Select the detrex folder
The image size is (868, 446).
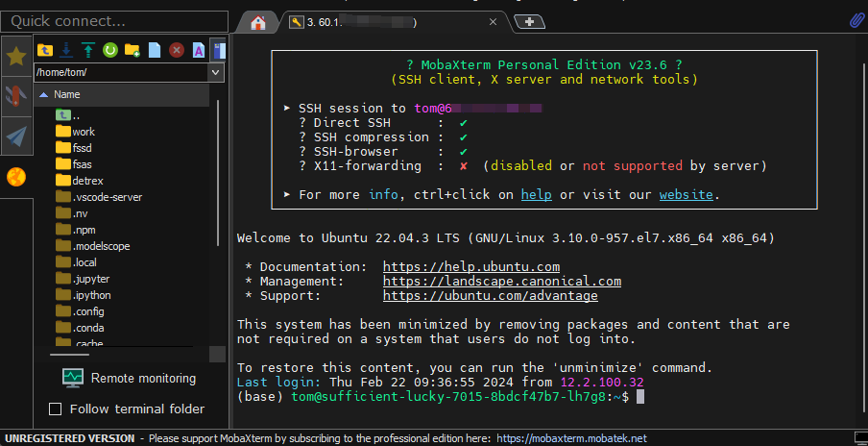click(x=80, y=181)
